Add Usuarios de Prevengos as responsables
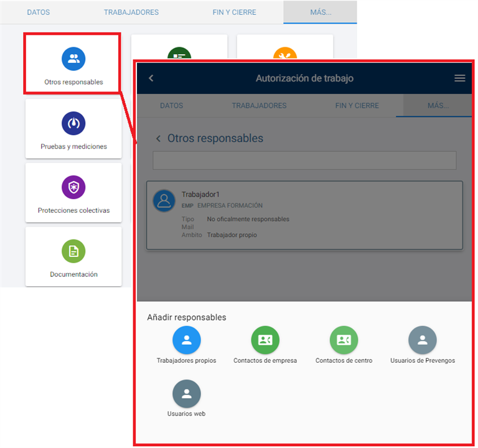478x448 pixels. coord(423,340)
